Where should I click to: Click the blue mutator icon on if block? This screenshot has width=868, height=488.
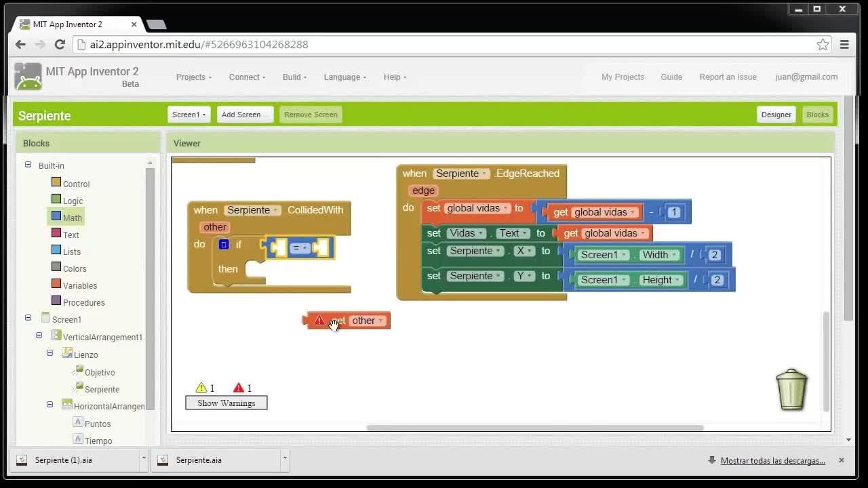(224, 245)
